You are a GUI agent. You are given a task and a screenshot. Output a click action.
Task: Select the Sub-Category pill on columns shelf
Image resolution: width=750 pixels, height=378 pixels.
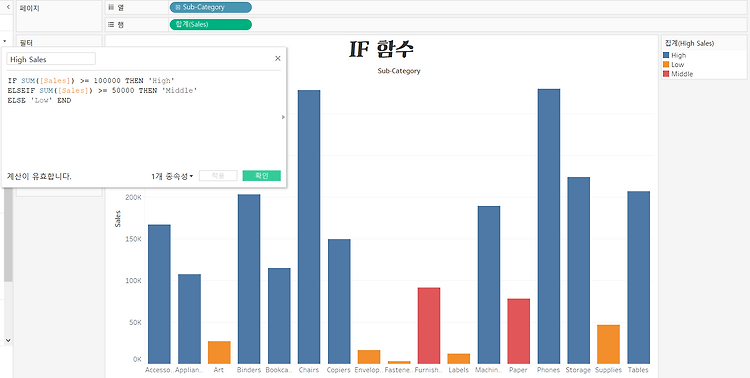pos(210,7)
